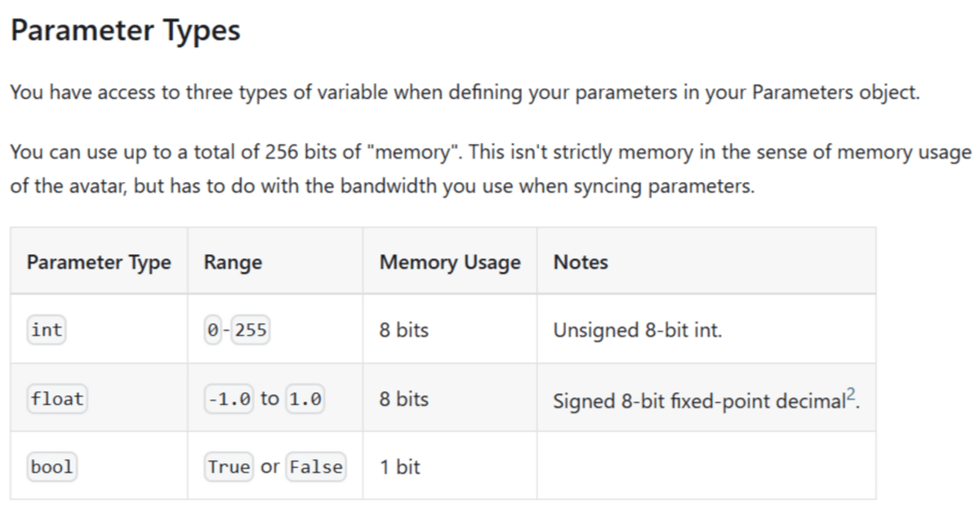Click the Parameter Types heading
This screenshot has height=513, width=980.
125,31
